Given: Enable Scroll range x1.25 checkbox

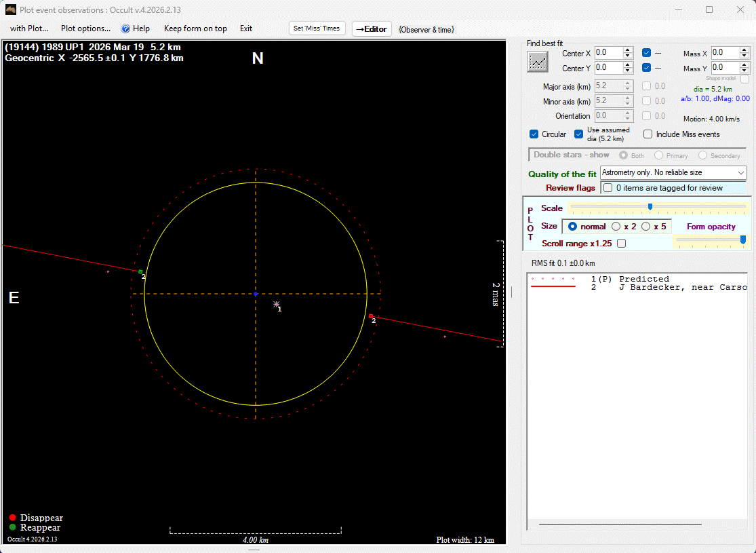Looking at the screenshot, I should coord(621,244).
